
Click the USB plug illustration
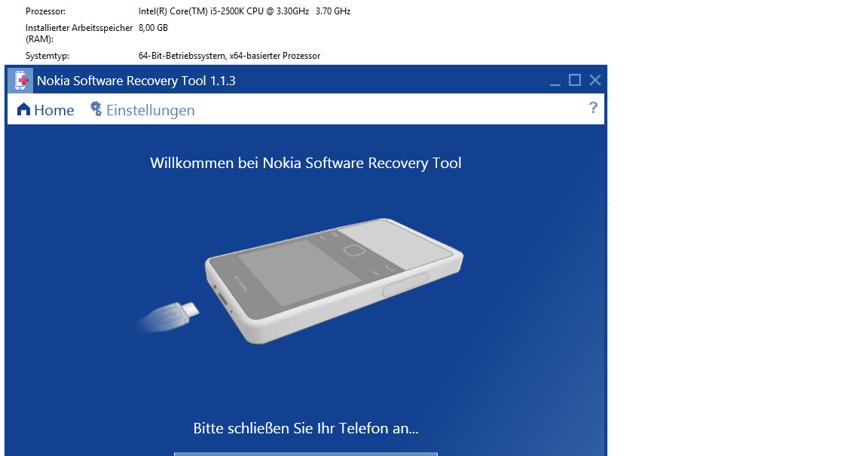tap(169, 318)
